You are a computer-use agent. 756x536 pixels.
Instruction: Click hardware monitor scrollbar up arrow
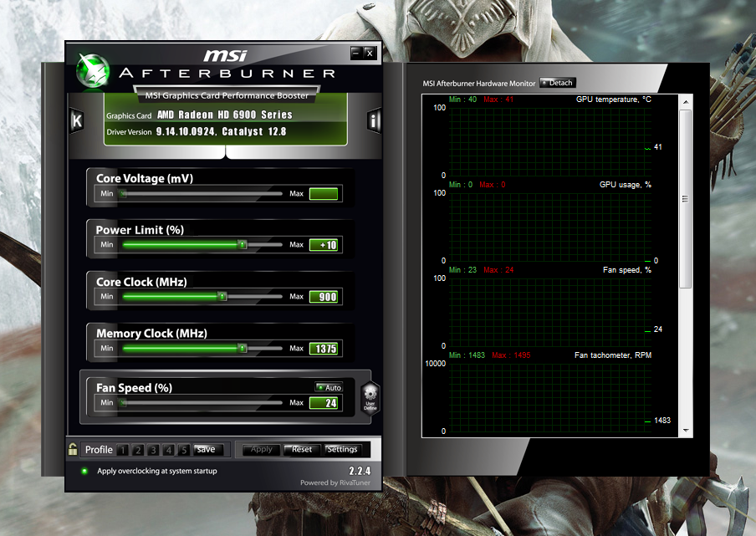tap(686, 102)
